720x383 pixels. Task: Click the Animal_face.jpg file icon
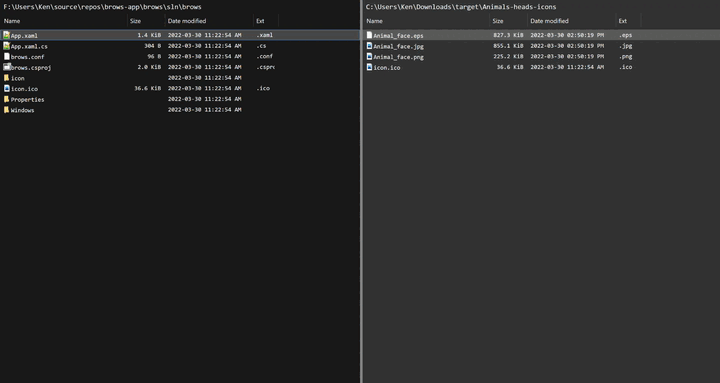[369, 46]
